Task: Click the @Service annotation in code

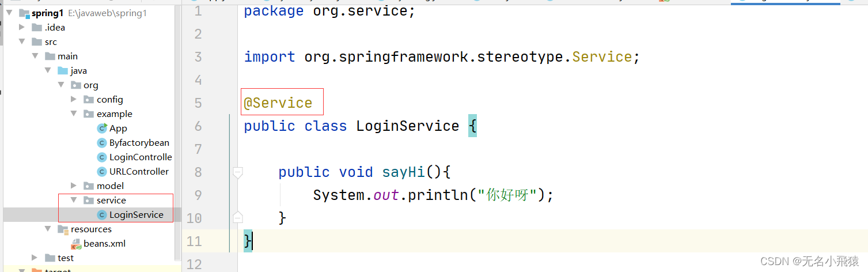Action: tap(278, 103)
